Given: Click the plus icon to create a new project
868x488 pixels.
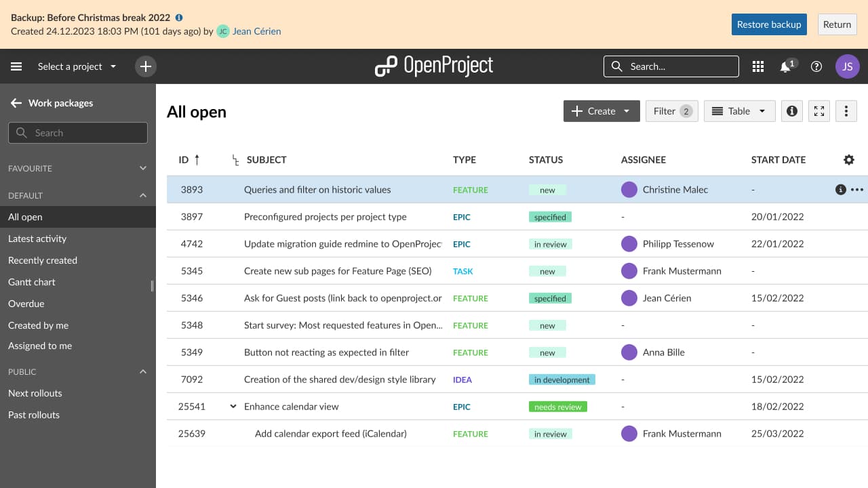Looking at the screenshot, I should (x=145, y=66).
